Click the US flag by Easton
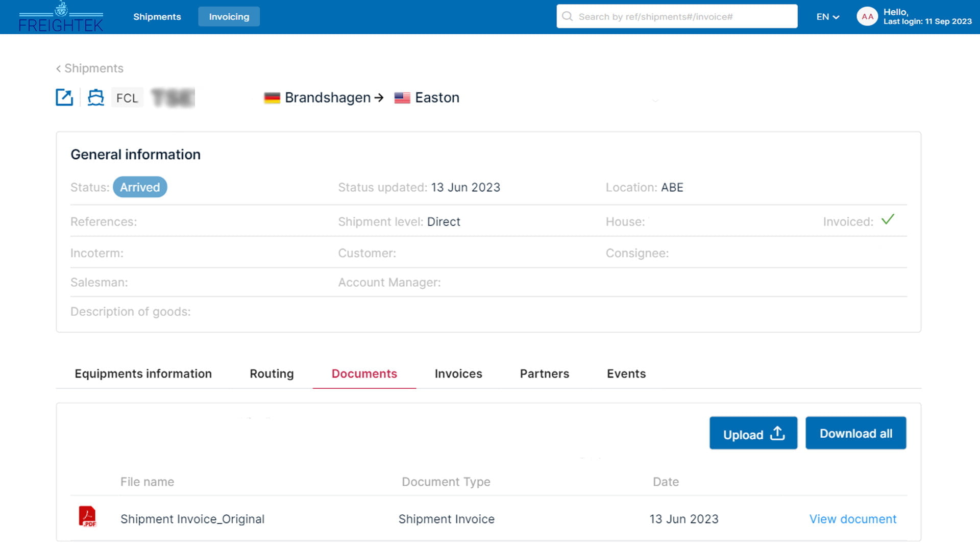The image size is (980, 551). [x=402, y=98]
